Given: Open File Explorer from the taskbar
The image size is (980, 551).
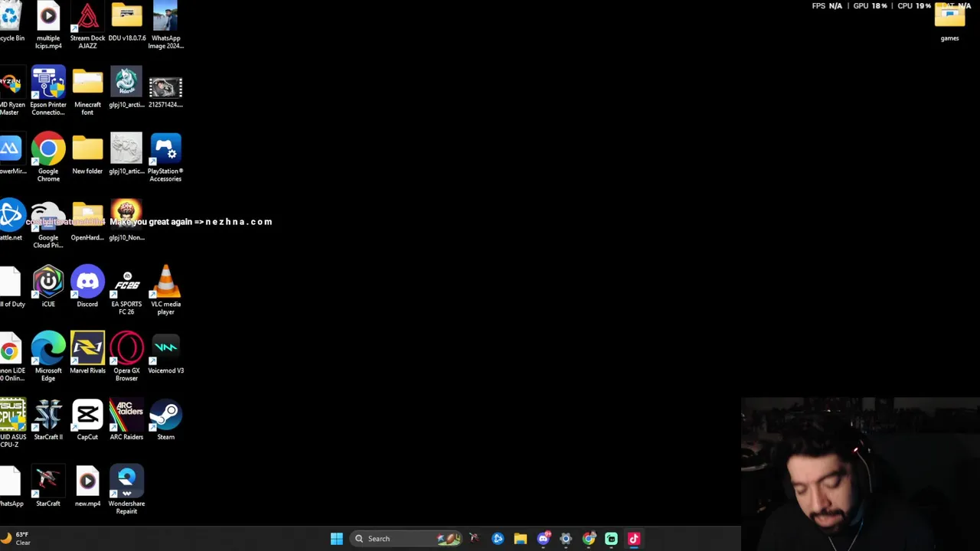Looking at the screenshot, I should pyautogui.click(x=521, y=539).
